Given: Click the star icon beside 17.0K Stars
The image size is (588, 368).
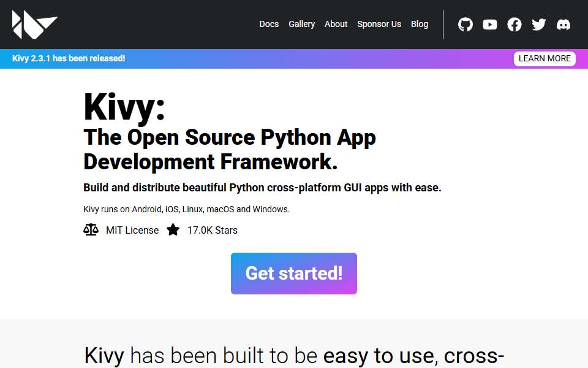Looking at the screenshot, I should point(173,229).
